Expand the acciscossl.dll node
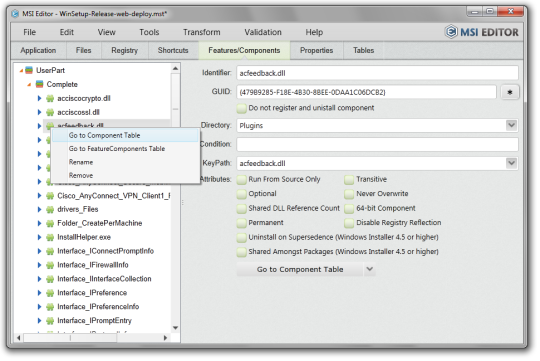 [39, 112]
